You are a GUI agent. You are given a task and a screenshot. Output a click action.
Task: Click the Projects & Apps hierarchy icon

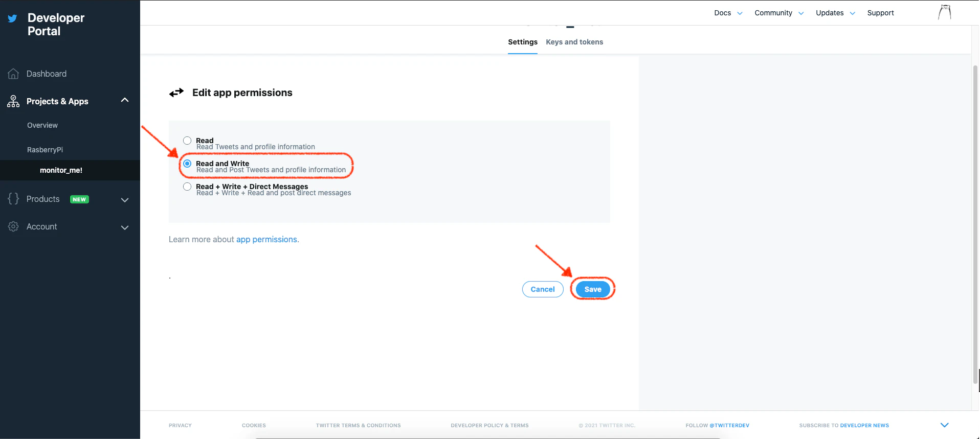[x=13, y=101]
